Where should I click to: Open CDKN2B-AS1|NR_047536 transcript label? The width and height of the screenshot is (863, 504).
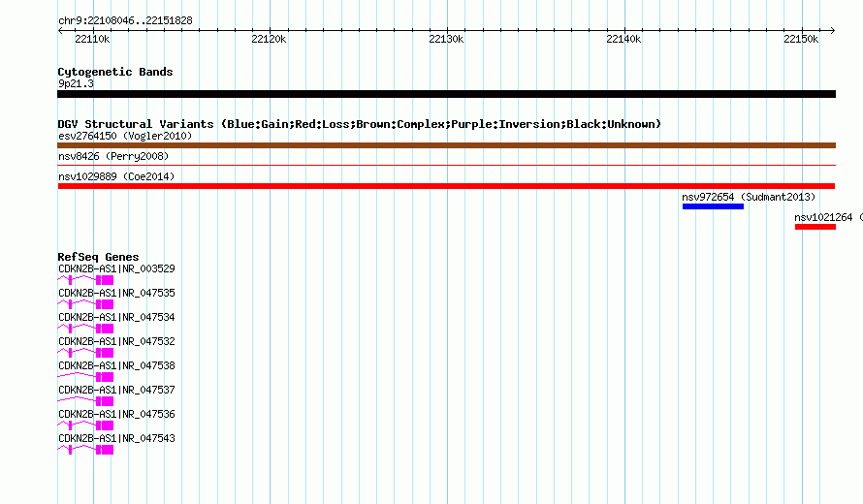pos(116,414)
